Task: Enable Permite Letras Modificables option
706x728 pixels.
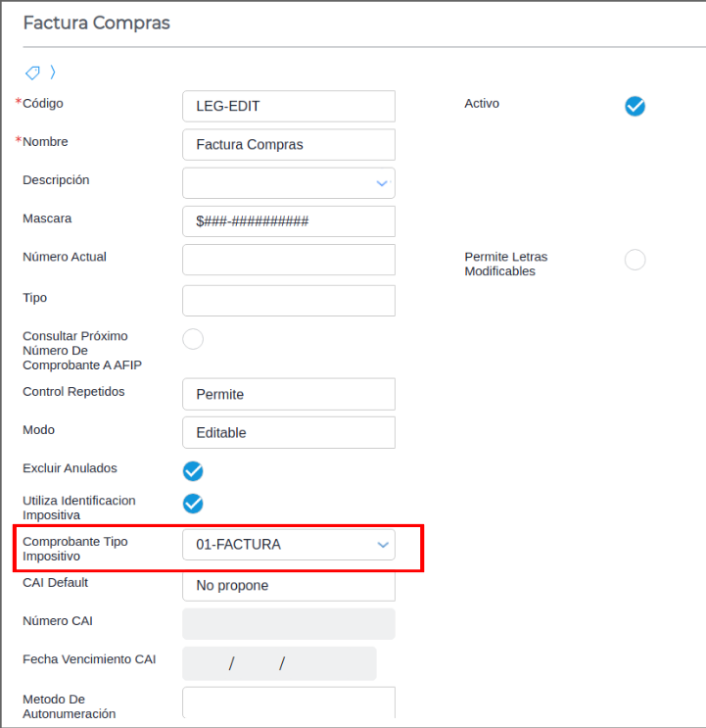Action: tap(635, 260)
